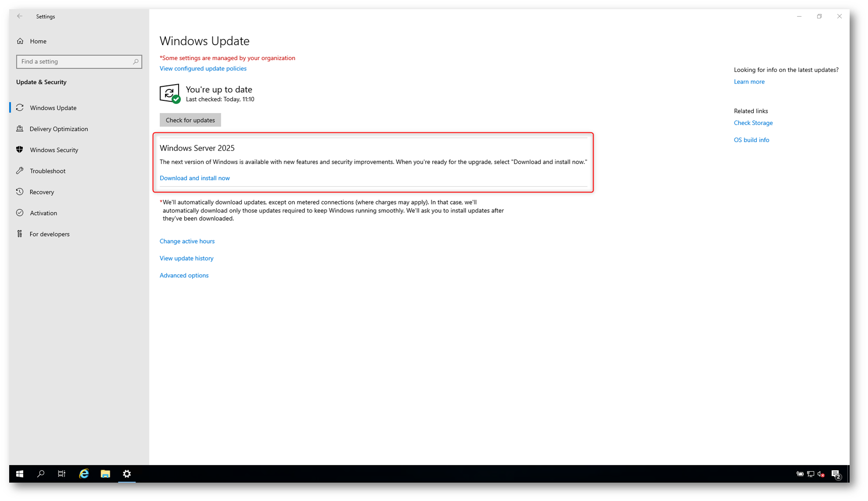Click Download and install now link

(195, 178)
